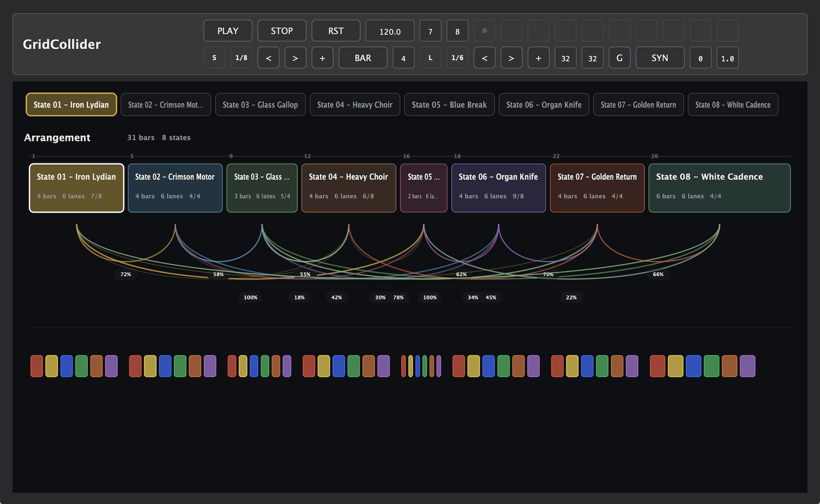The width and height of the screenshot is (820, 504).
Task: Click the < arrow next to 1/8
Action: [x=269, y=58]
